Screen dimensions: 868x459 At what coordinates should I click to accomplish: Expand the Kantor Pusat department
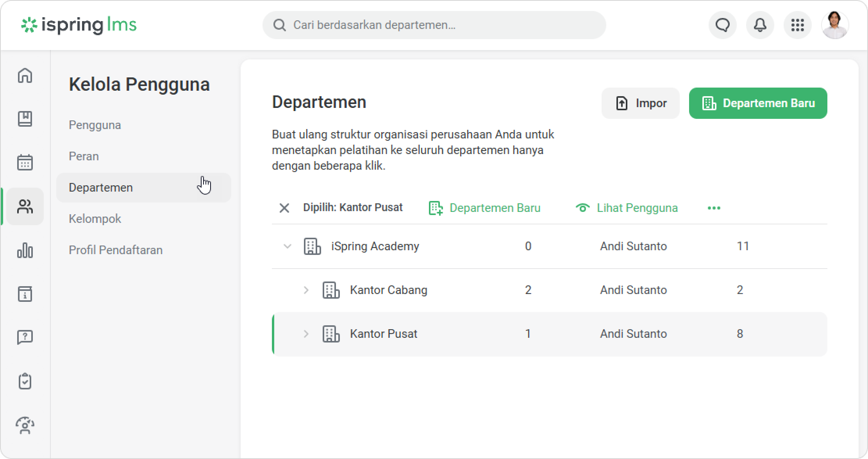(306, 334)
